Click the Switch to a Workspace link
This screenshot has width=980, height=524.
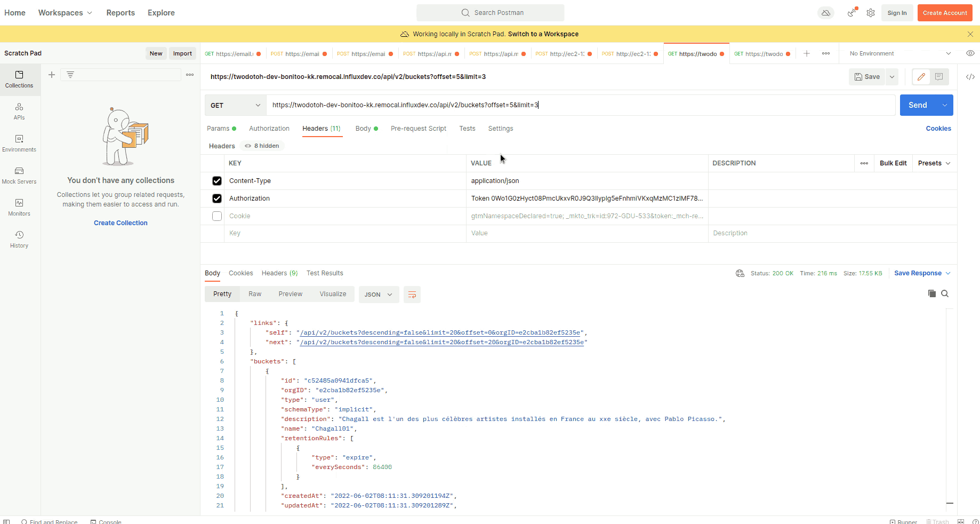[x=543, y=34]
